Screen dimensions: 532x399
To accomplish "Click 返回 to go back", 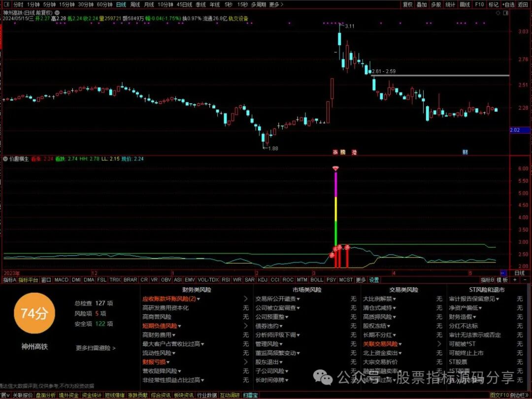I will [523, 4].
